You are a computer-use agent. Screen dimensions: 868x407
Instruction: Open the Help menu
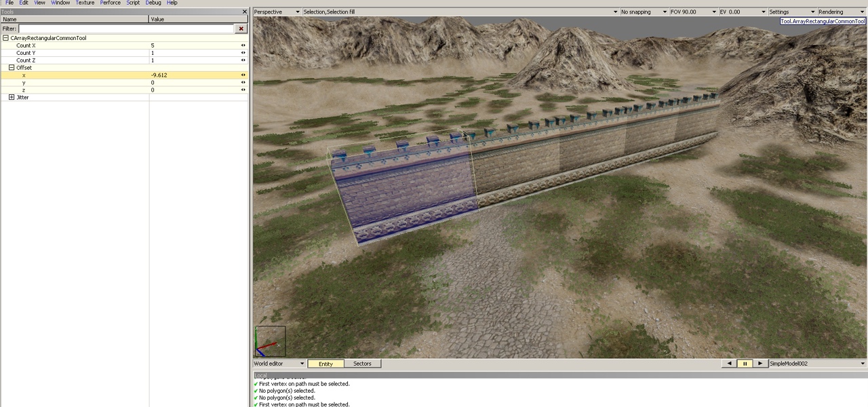172,3
